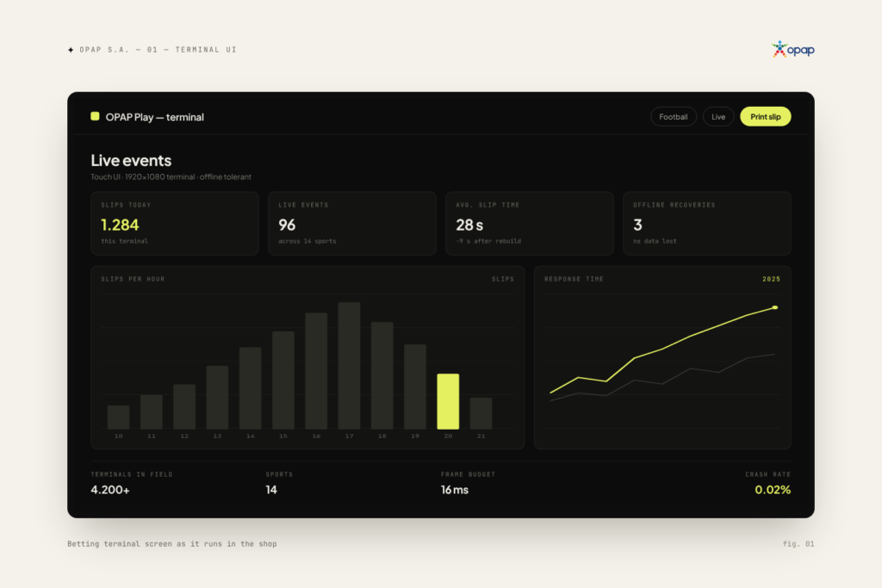Click the yellow square OPAP Play icon

[x=95, y=116]
